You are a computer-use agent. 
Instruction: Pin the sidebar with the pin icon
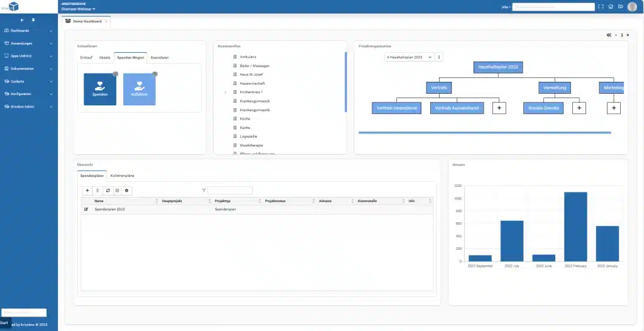[33, 20]
